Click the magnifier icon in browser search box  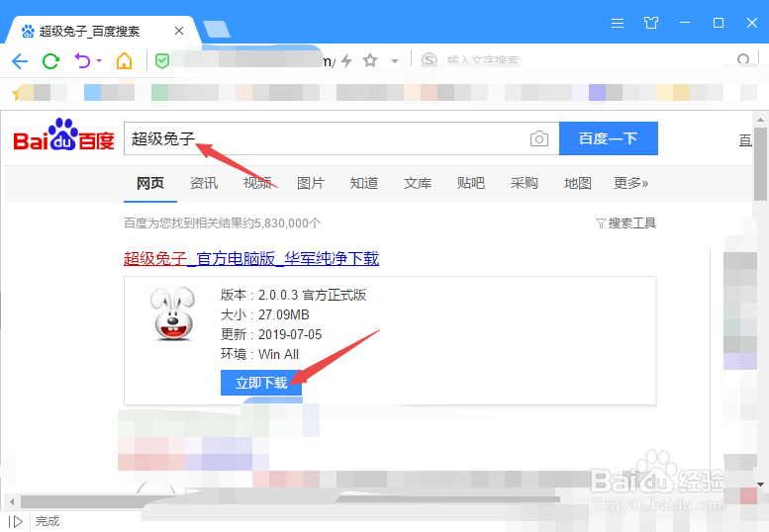click(x=743, y=60)
